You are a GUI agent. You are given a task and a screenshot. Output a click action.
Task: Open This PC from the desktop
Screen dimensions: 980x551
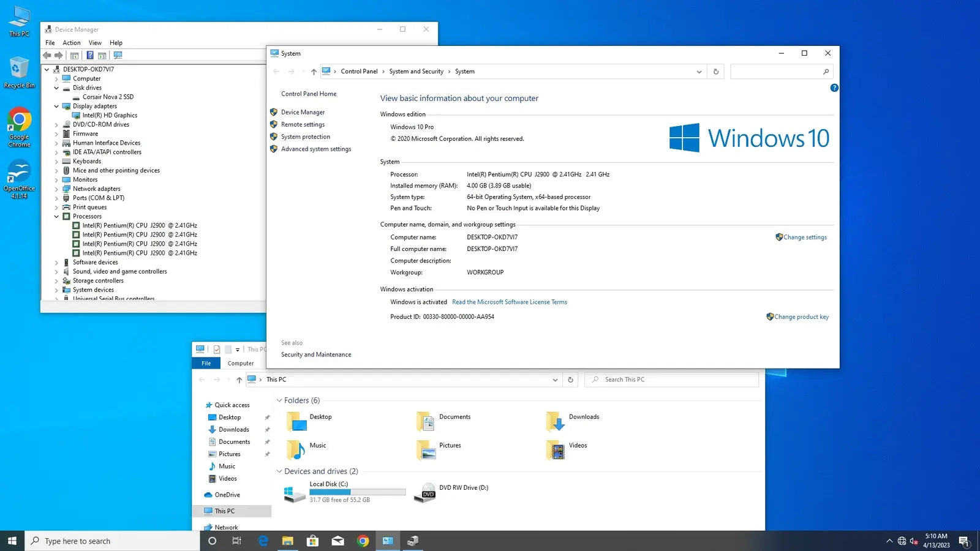pos(19,18)
